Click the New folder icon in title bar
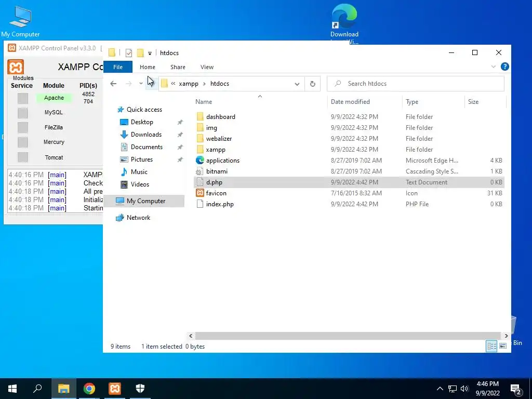Viewport: 532px width, 399px height. 140,53
